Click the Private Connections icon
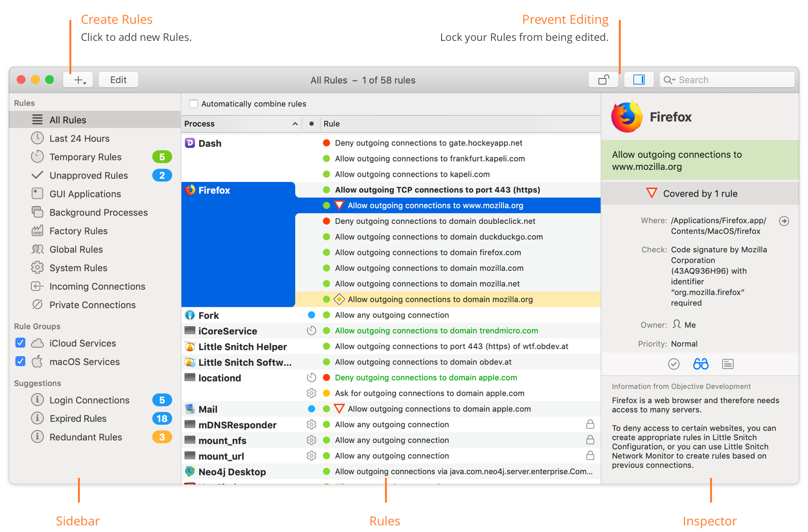Viewport: 808px width, 532px height. [x=37, y=305]
